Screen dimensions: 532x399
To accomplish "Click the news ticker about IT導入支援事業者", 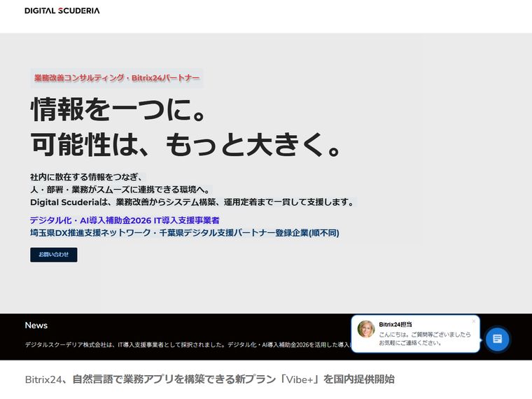I will click(188, 344).
